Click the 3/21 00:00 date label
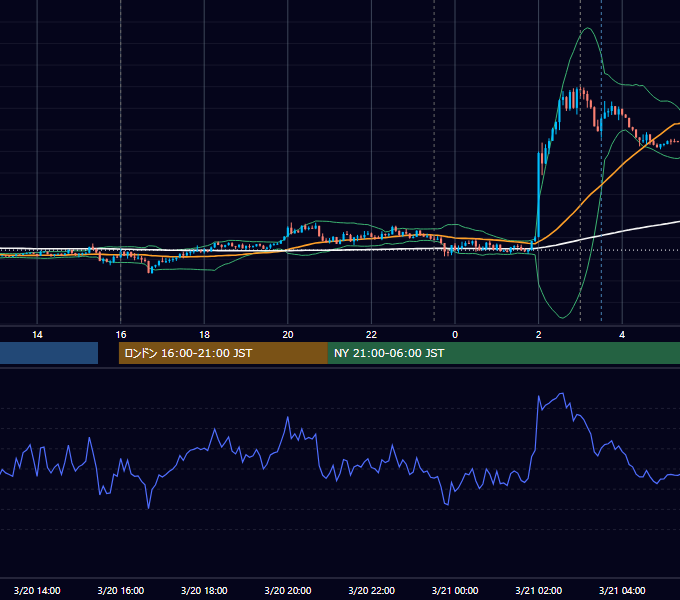The width and height of the screenshot is (680, 600). click(x=455, y=590)
